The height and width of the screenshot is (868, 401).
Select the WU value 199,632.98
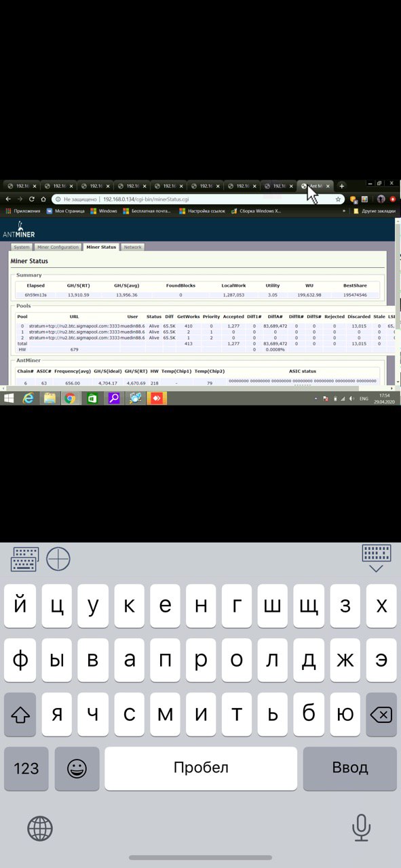click(309, 295)
